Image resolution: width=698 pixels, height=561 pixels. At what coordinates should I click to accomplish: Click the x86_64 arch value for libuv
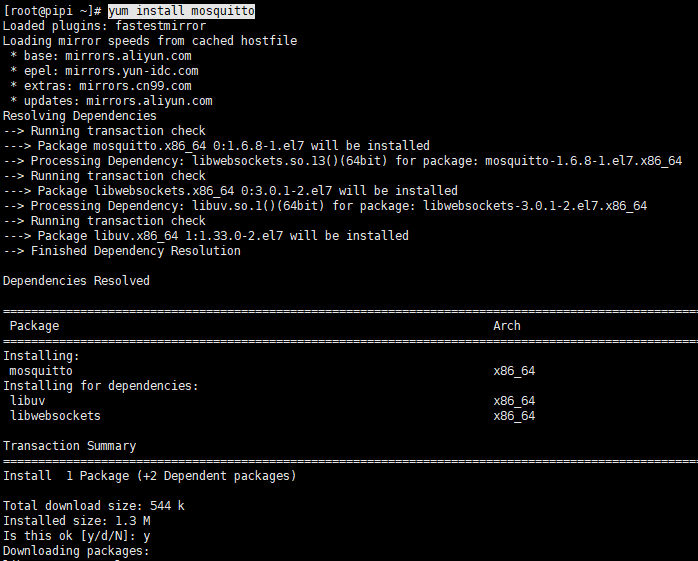coord(514,401)
